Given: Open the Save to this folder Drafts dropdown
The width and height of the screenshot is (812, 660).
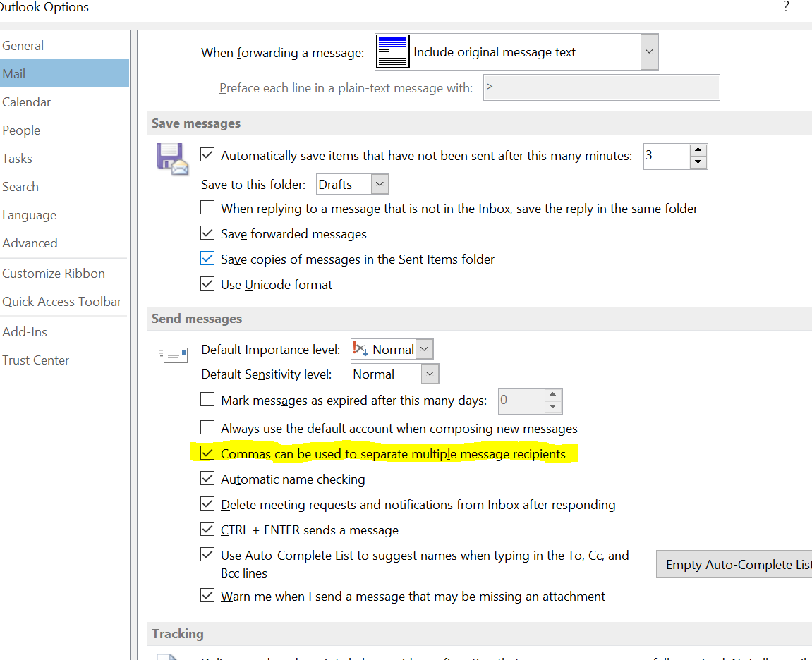Looking at the screenshot, I should click(x=380, y=184).
